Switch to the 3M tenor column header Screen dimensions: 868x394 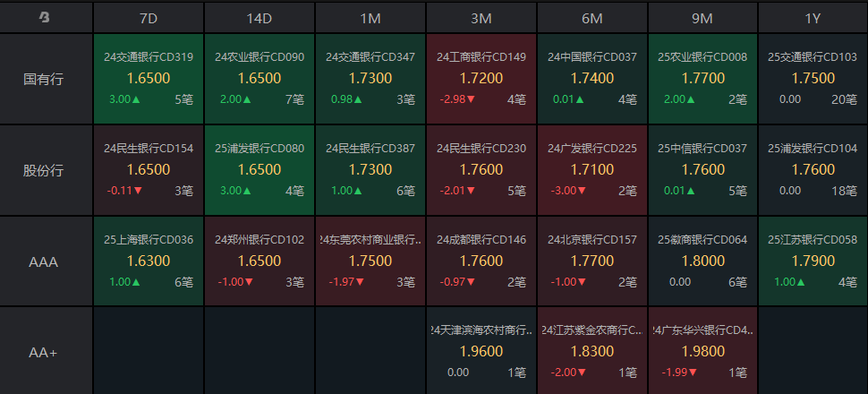pyautogui.click(x=481, y=17)
